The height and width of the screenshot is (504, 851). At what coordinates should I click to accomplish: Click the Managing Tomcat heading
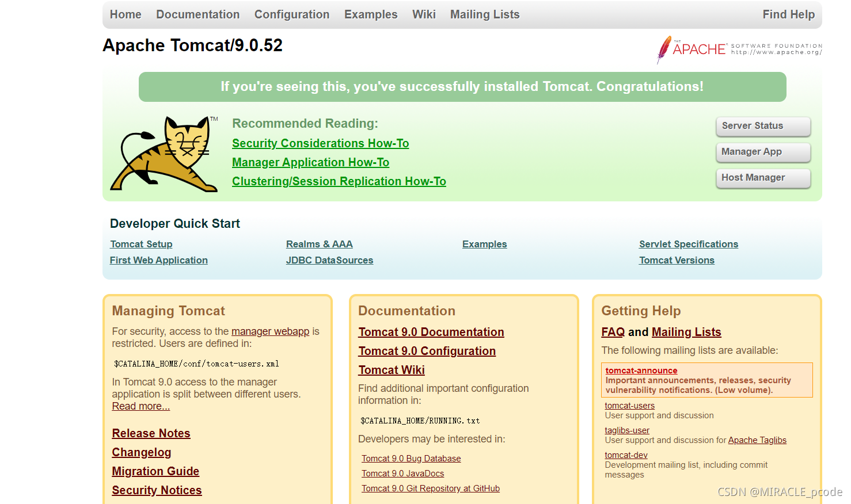click(168, 311)
